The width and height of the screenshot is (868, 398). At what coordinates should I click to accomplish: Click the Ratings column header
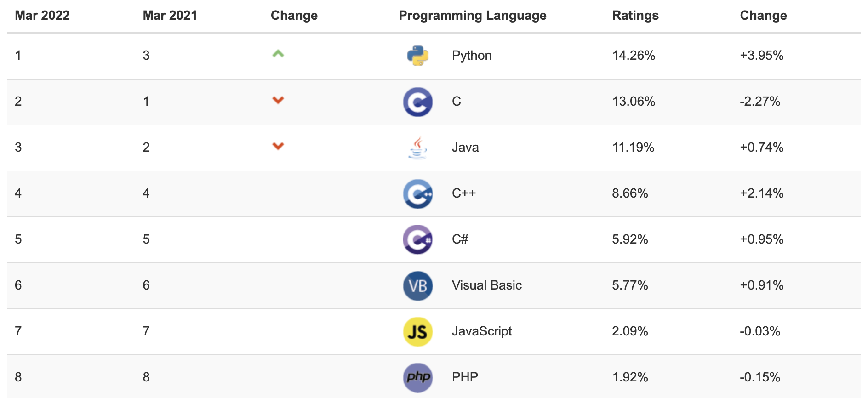635,16
